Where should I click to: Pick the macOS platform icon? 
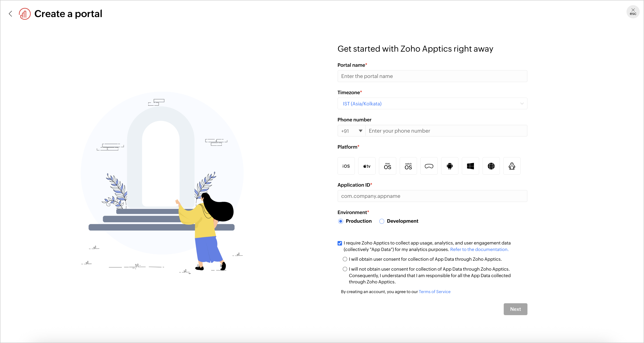(387, 166)
